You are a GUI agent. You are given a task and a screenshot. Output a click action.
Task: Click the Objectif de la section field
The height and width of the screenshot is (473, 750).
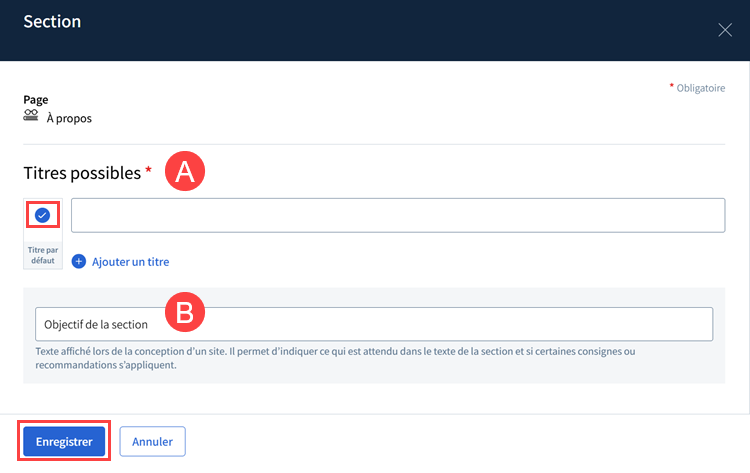[374, 324]
